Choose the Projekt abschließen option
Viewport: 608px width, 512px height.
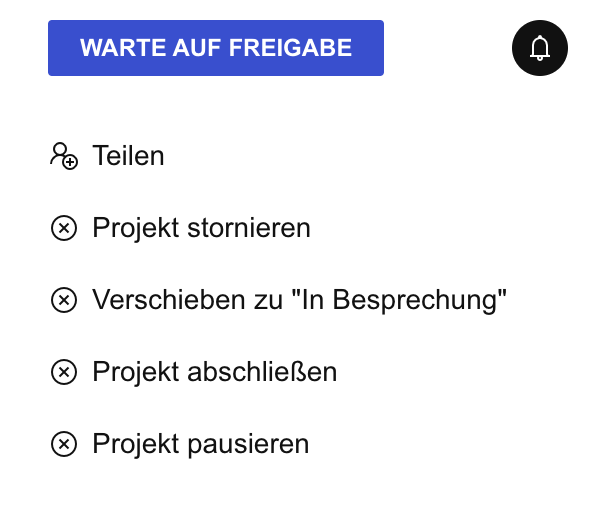pyautogui.click(x=194, y=372)
